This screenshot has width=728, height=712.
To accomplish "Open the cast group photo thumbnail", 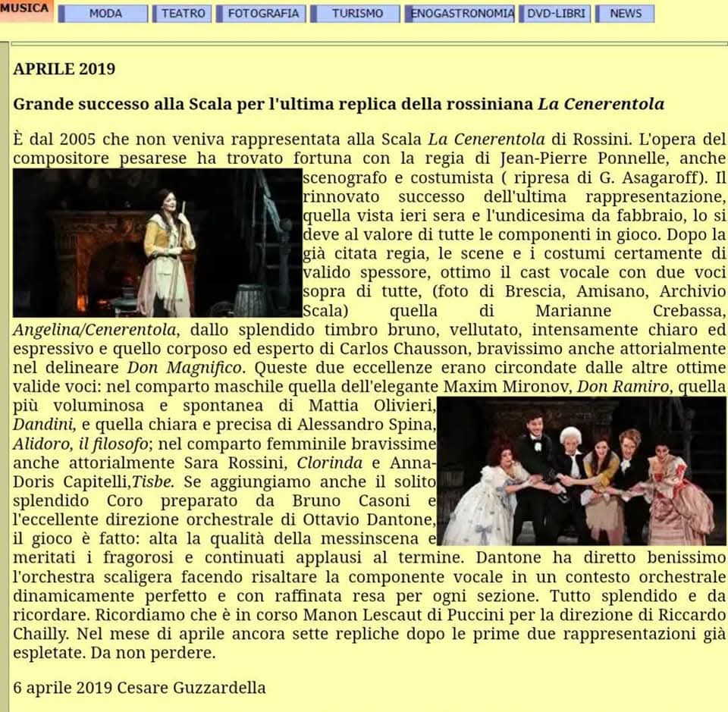I will (582, 471).
